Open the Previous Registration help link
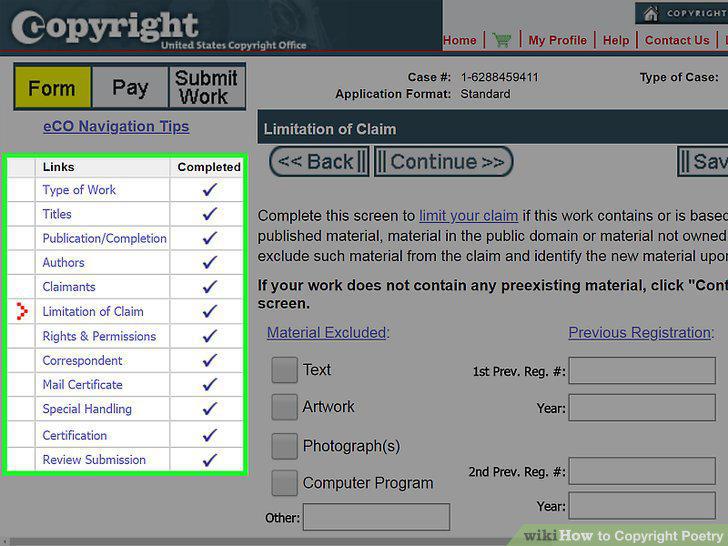 click(641, 332)
